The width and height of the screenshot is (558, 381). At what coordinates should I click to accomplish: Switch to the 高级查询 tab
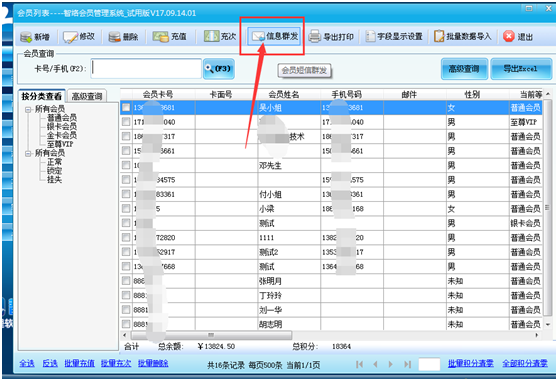click(87, 96)
